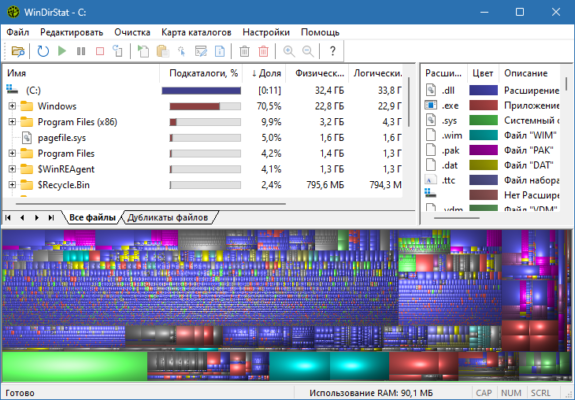575x400 pixels.
Task: Click the pagefile.sys file icon
Action: click(x=27, y=137)
